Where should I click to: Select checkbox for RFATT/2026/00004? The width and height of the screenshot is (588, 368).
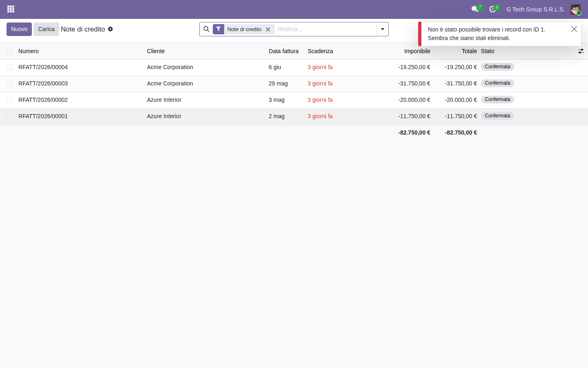point(9,67)
